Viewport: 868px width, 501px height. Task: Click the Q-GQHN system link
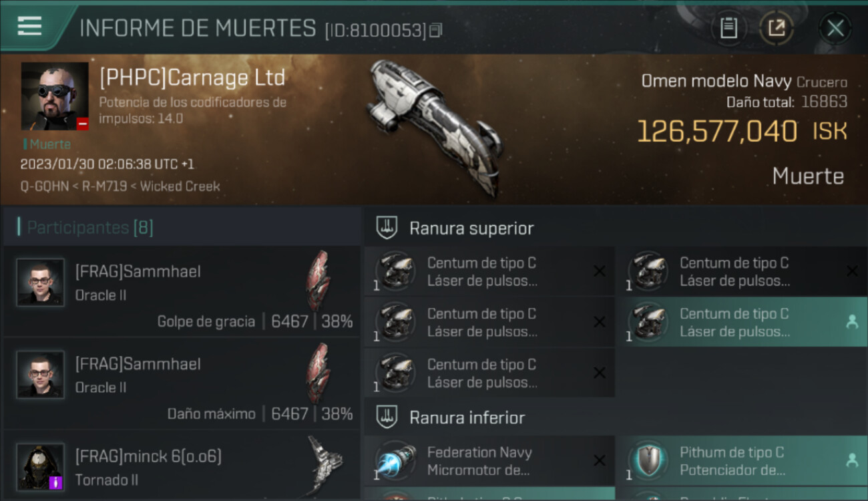pyautogui.click(x=45, y=186)
